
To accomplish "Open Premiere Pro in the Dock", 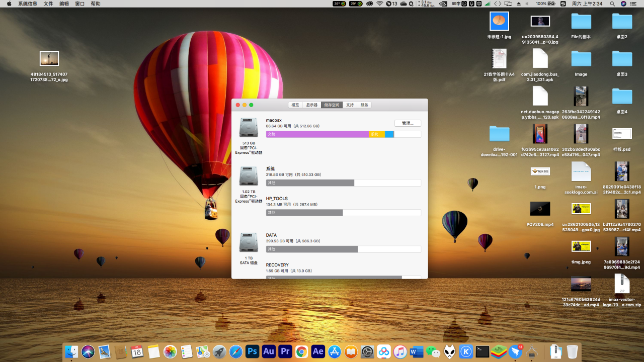I will pos(285,351).
